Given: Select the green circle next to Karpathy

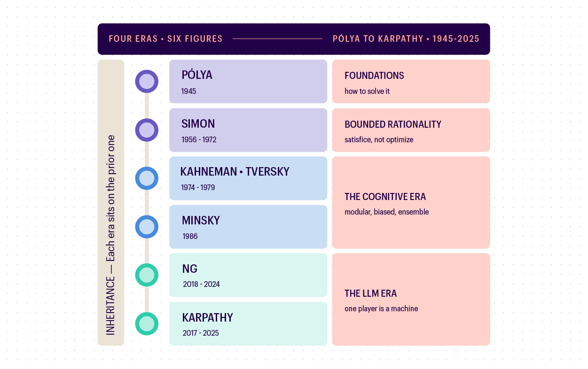Looking at the screenshot, I should click(147, 324).
